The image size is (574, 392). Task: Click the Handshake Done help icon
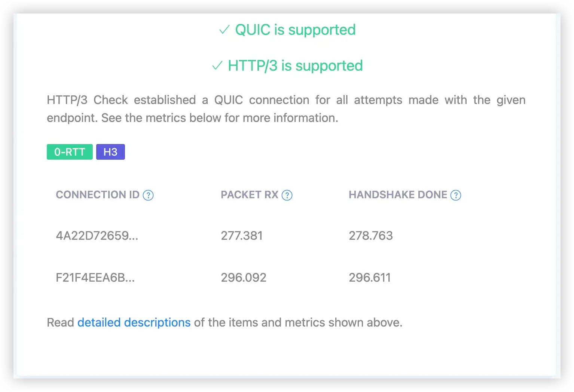tap(456, 195)
